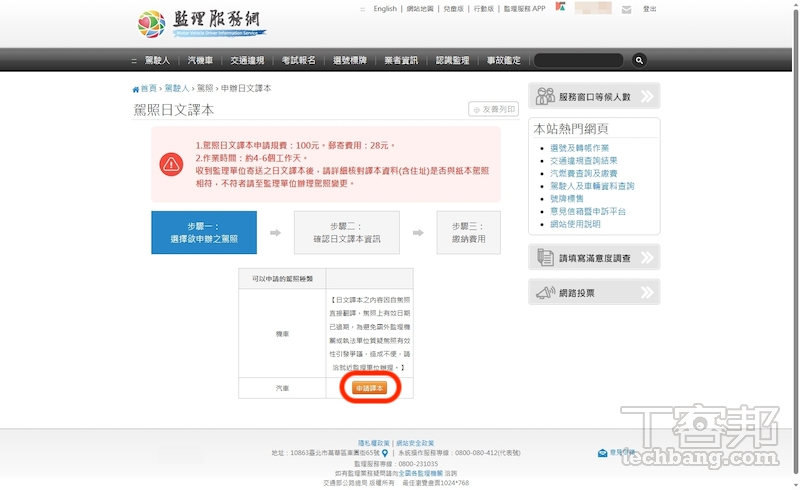This screenshot has width=800, height=490.
Task: Open the 兒童版 link
Action: click(454, 9)
